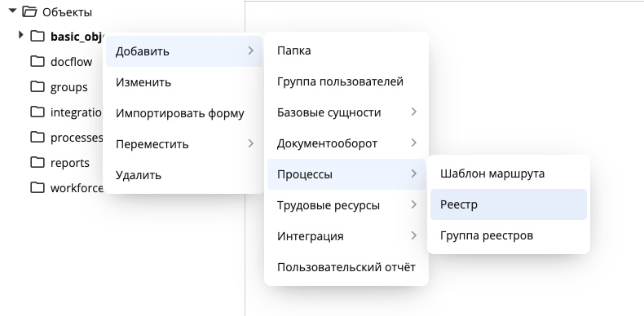Add a Пользовательский отчёт
The image size is (644, 316).
(x=346, y=267)
